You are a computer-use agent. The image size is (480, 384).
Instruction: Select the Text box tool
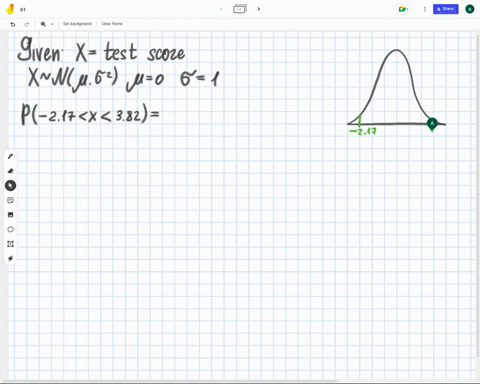10,244
